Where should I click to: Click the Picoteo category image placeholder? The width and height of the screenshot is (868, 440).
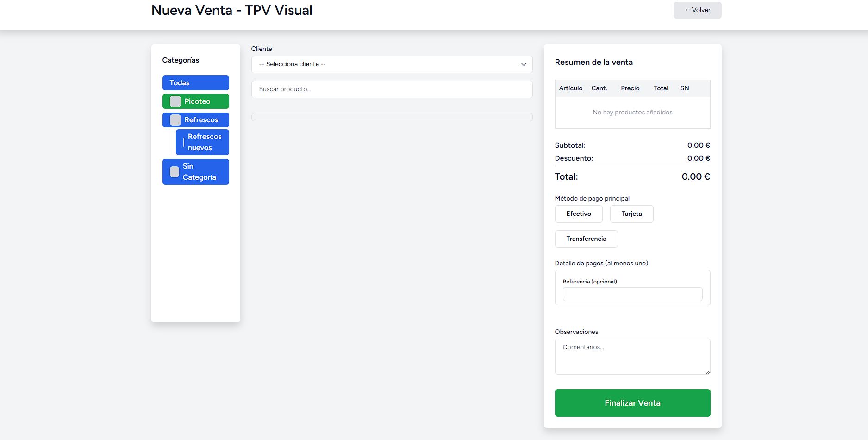[175, 101]
